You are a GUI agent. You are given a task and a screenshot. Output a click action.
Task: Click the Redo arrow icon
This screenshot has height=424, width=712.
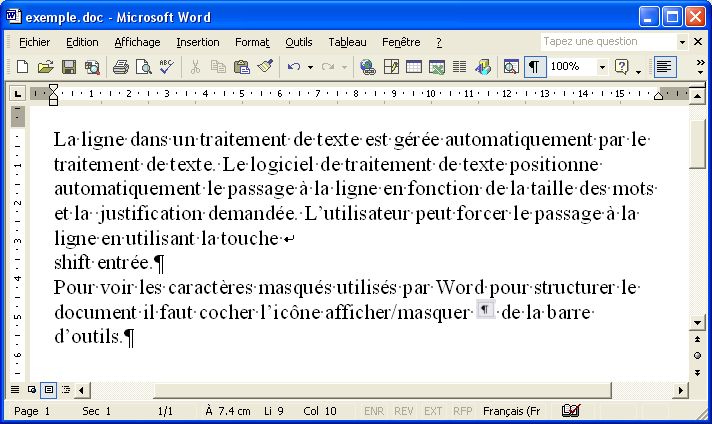(x=328, y=67)
